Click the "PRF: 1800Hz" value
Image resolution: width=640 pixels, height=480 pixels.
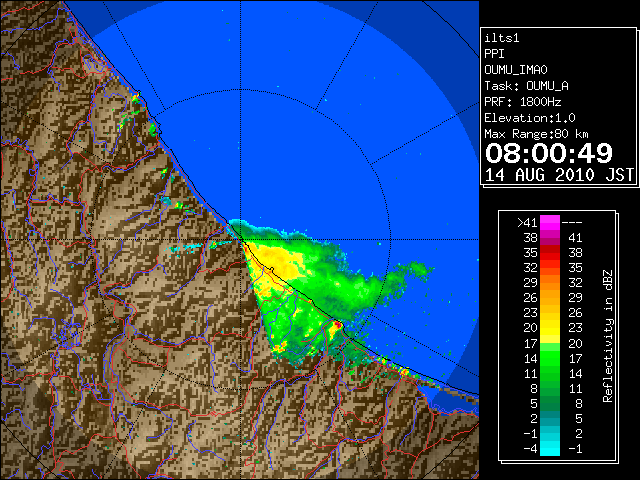tap(522, 102)
